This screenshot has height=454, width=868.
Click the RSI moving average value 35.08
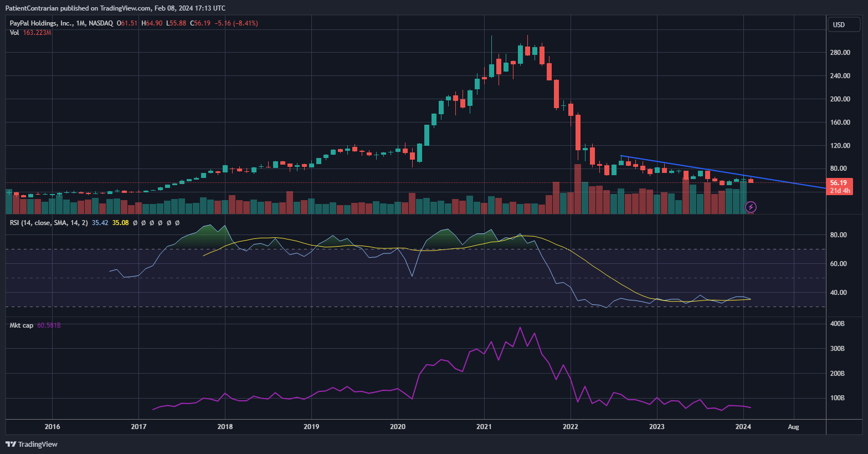(x=120, y=223)
